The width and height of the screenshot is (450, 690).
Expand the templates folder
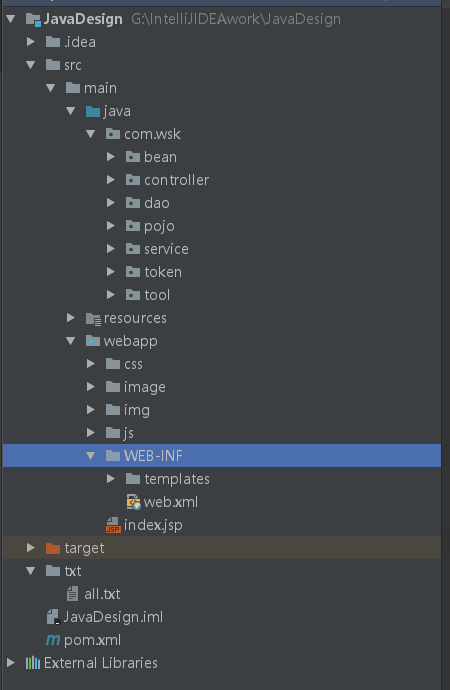coord(110,478)
